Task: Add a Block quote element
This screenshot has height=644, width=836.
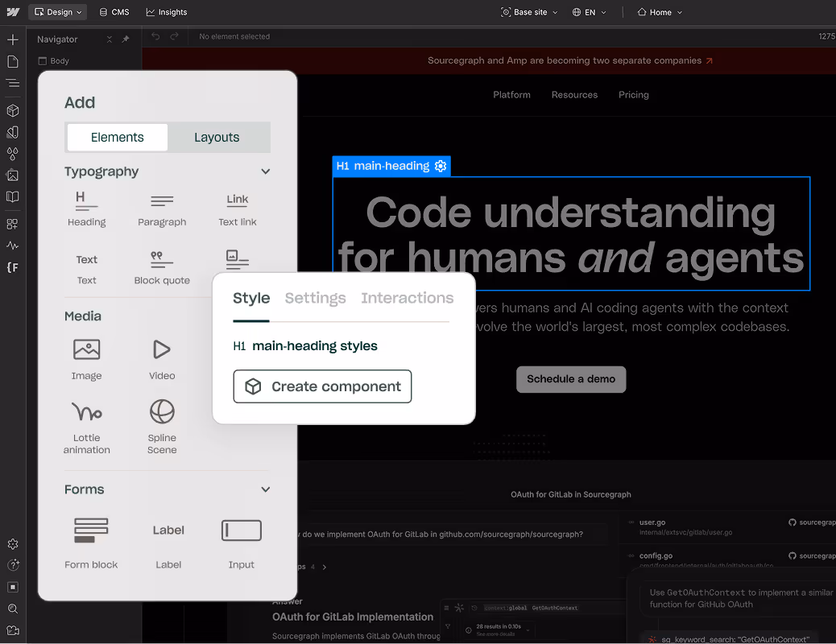Action: pos(162,269)
